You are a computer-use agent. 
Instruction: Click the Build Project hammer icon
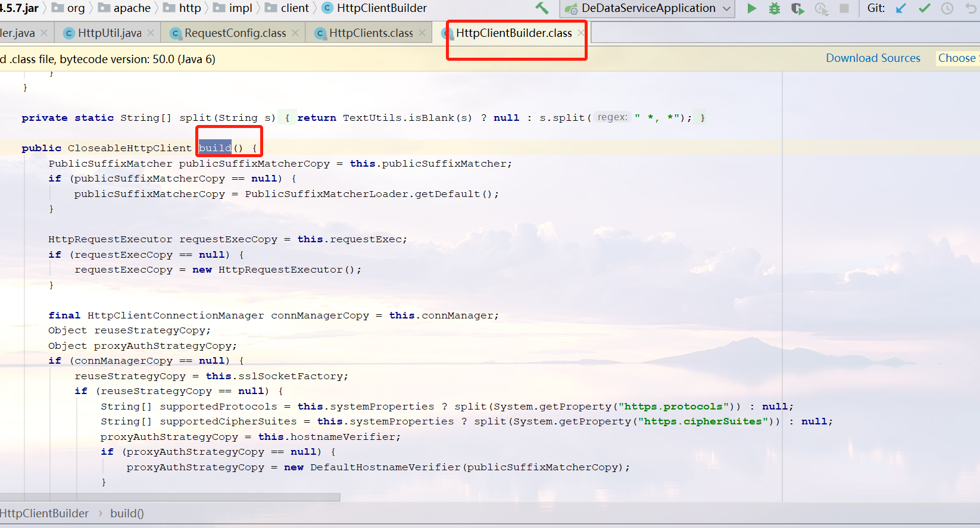coord(542,8)
